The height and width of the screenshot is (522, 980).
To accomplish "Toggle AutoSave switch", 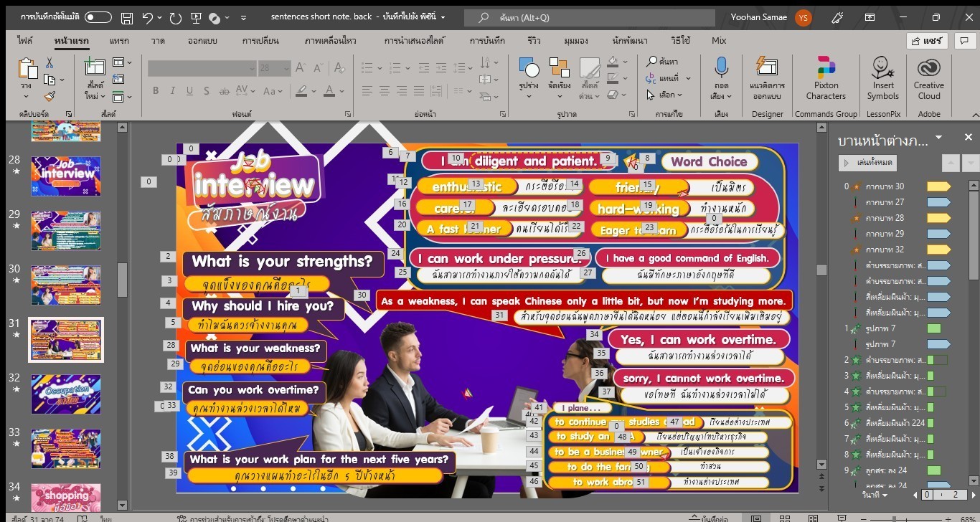I will (98, 17).
